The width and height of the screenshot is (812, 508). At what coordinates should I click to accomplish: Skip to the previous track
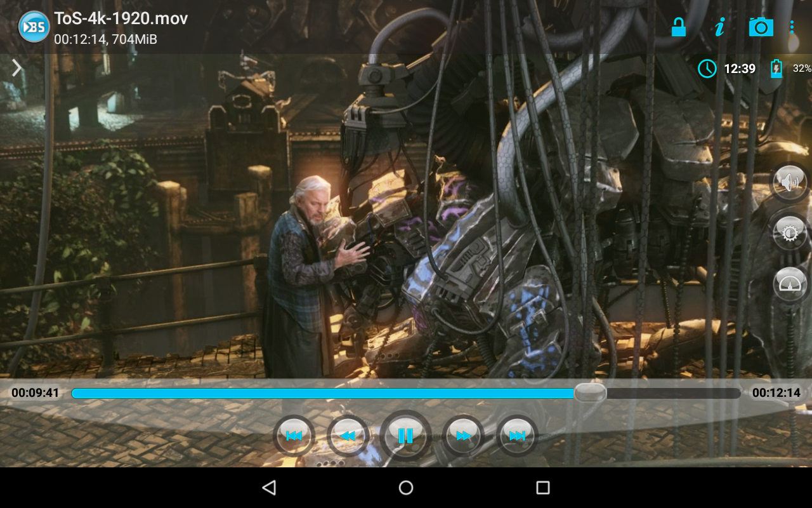coord(294,436)
